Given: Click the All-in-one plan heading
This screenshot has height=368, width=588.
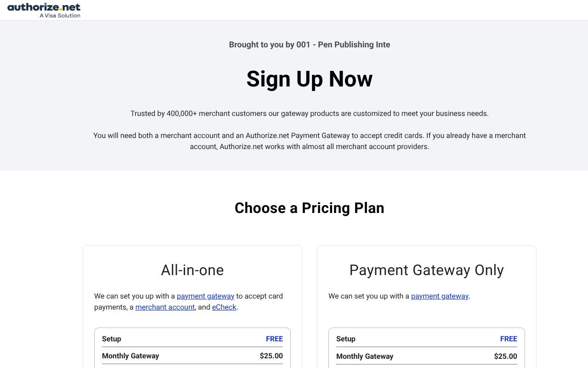Looking at the screenshot, I should 192,270.
